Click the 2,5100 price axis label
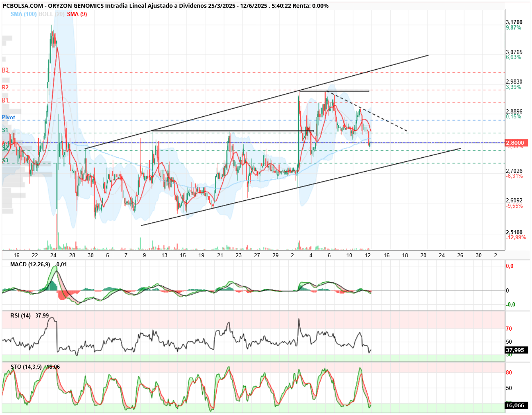The image size is (532, 415). 514,233
